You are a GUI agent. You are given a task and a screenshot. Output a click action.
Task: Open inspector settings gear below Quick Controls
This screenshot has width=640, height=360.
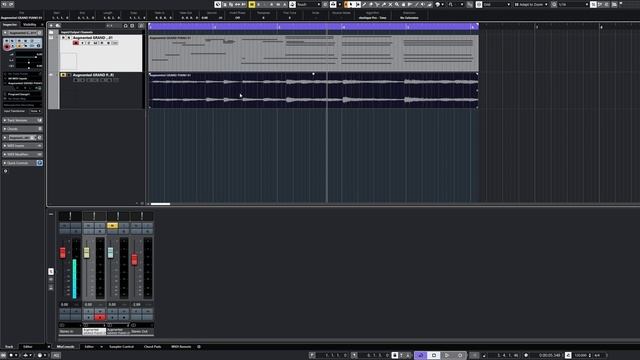(6, 171)
